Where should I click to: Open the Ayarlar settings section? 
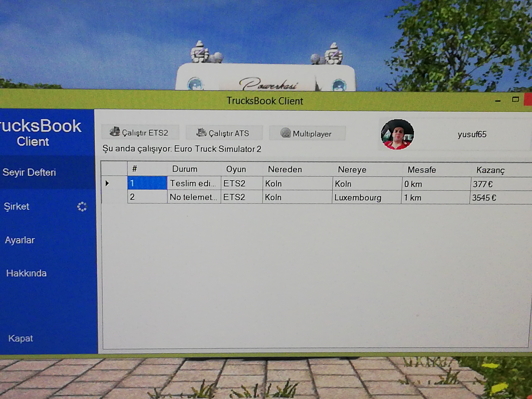(x=20, y=240)
